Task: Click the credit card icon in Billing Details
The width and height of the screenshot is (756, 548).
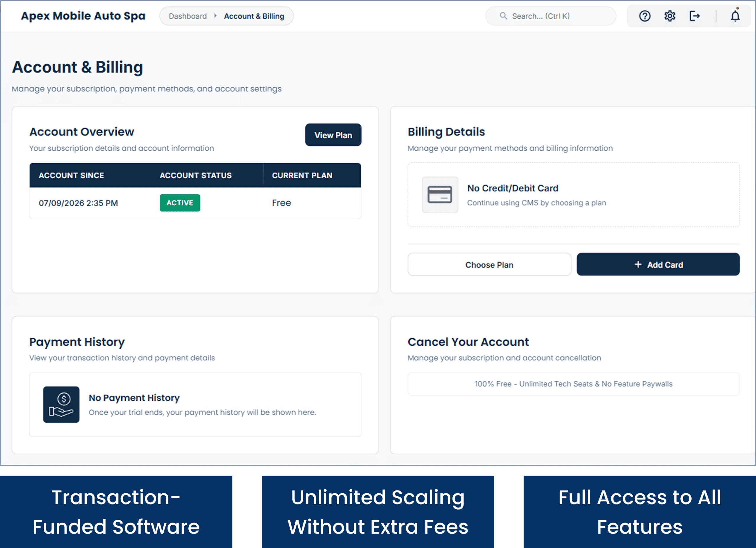Action: [440, 194]
